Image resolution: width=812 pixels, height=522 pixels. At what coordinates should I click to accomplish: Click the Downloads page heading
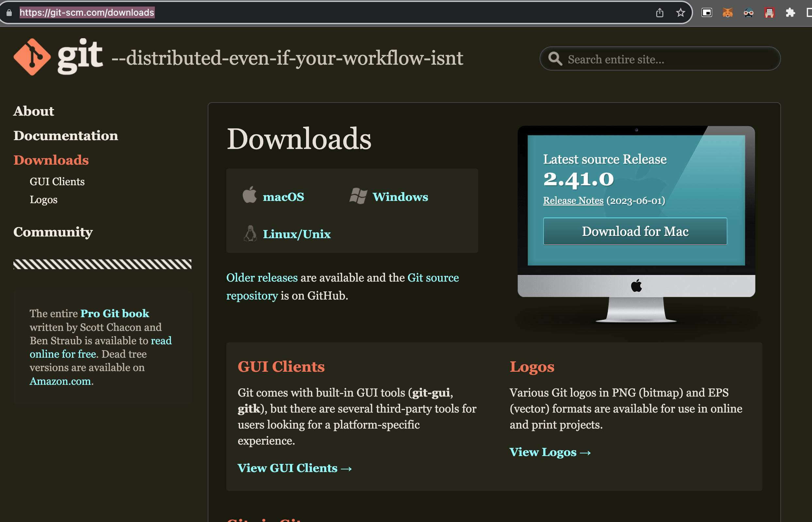pyautogui.click(x=299, y=139)
